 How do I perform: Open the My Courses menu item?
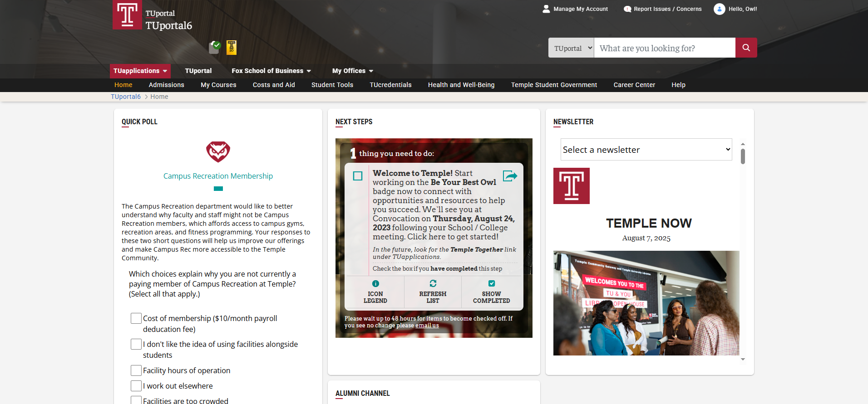tap(218, 85)
